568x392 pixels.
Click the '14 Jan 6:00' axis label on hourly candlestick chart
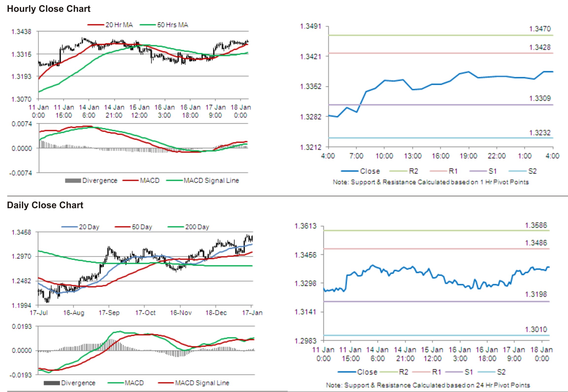pos(89,111)
